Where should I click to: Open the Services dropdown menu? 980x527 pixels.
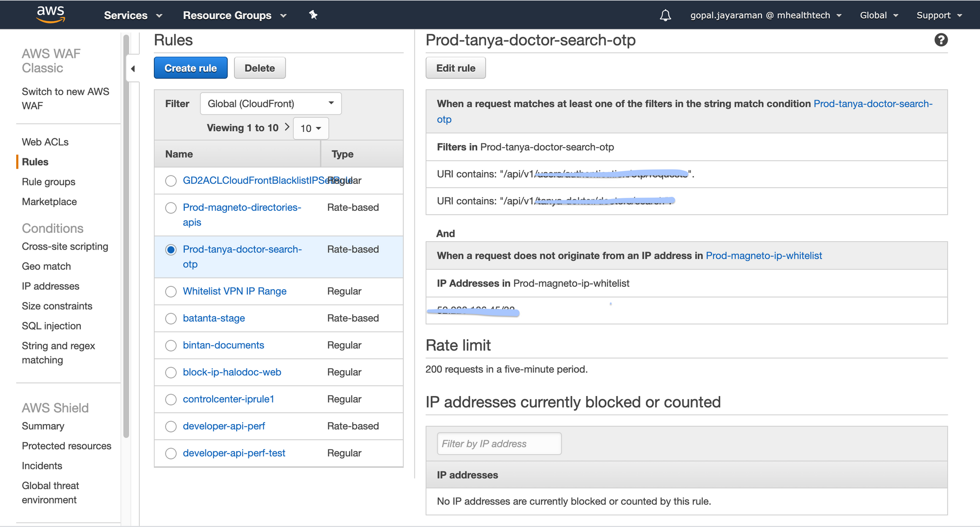tap(133, 15)
